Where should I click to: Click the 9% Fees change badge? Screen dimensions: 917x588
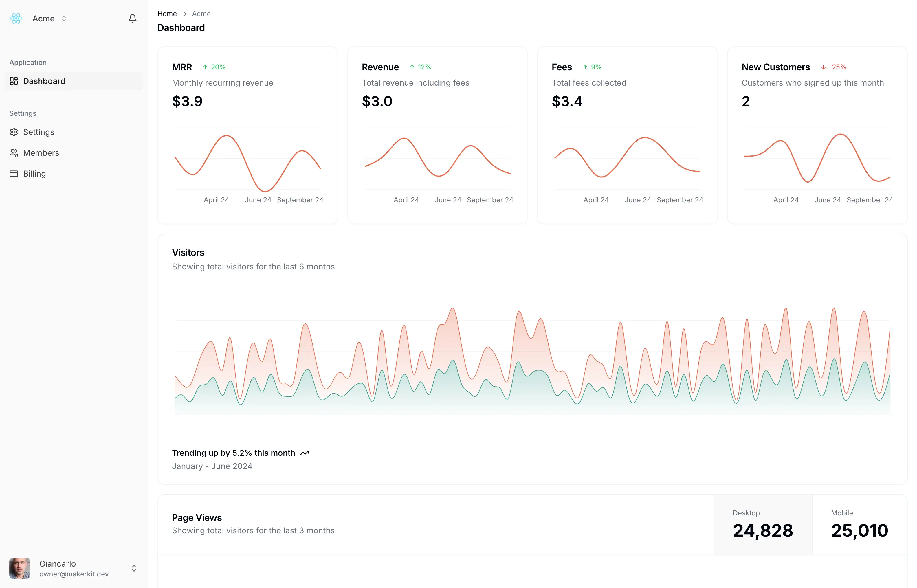(592, 67)
